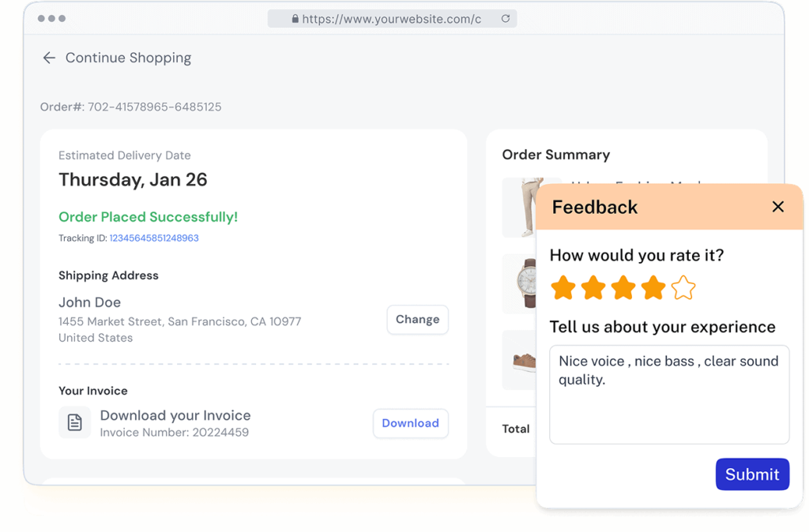Screen dimensions: 809x532
Task: Click the website URL address bar
Action: coord(391,19)
